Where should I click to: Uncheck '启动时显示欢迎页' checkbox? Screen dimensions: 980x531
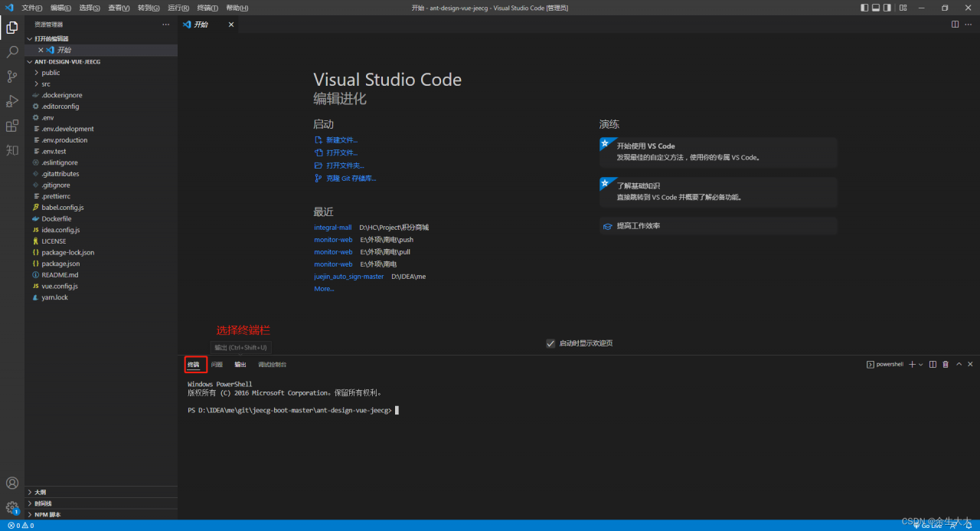(x=550, y=343)
